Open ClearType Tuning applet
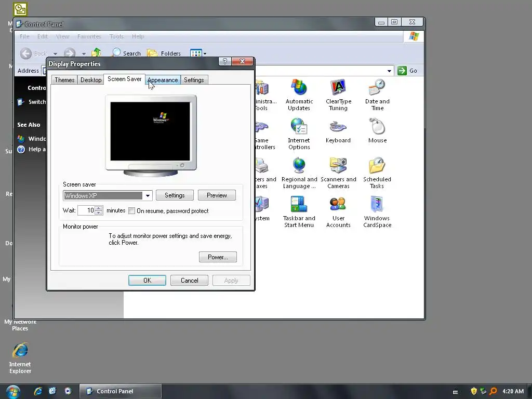The image size is (532, 399). pyautogui.click(x=338, y=95)
